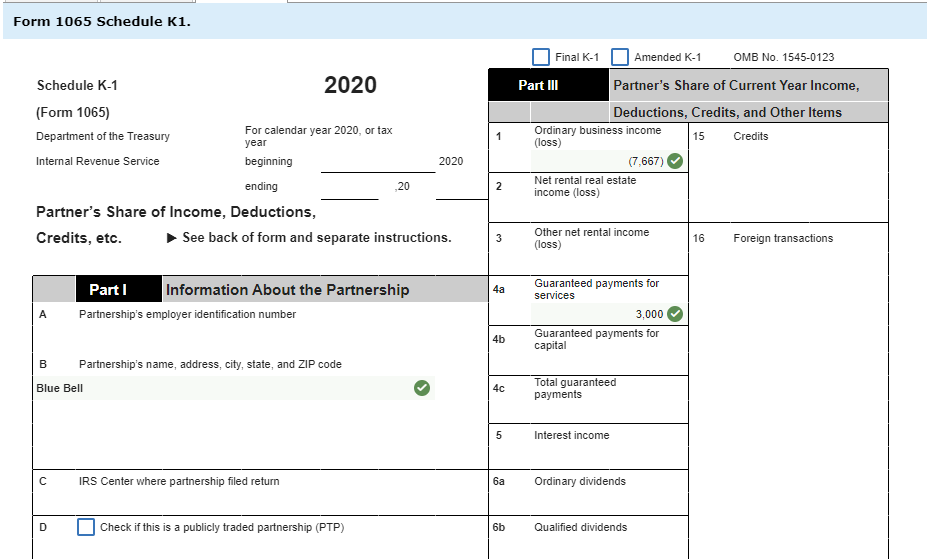The width and height of the screenshot is (927, 559).
Task: Click the 'Qualified dividends' label
Action: pyautogui.click(x=581, y=528)
